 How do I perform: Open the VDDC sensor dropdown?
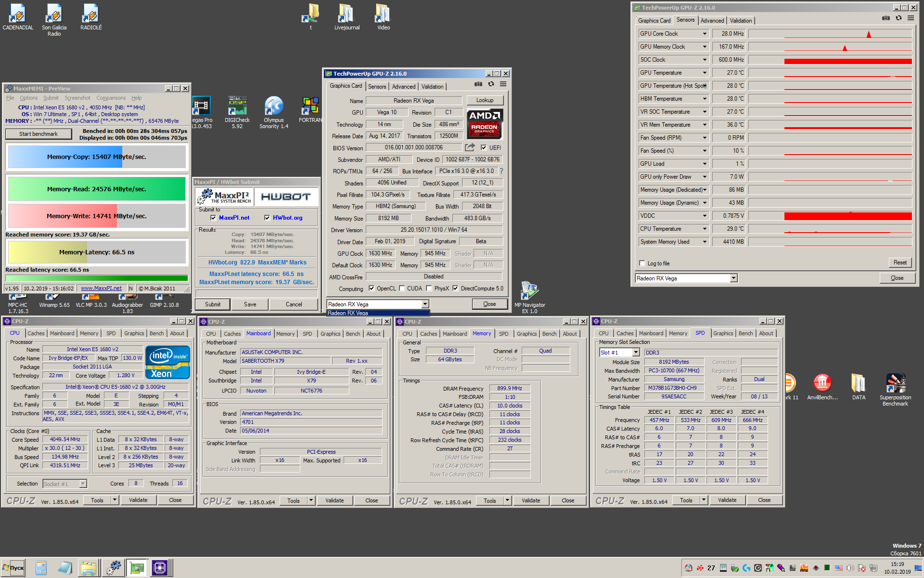[705, 216]
